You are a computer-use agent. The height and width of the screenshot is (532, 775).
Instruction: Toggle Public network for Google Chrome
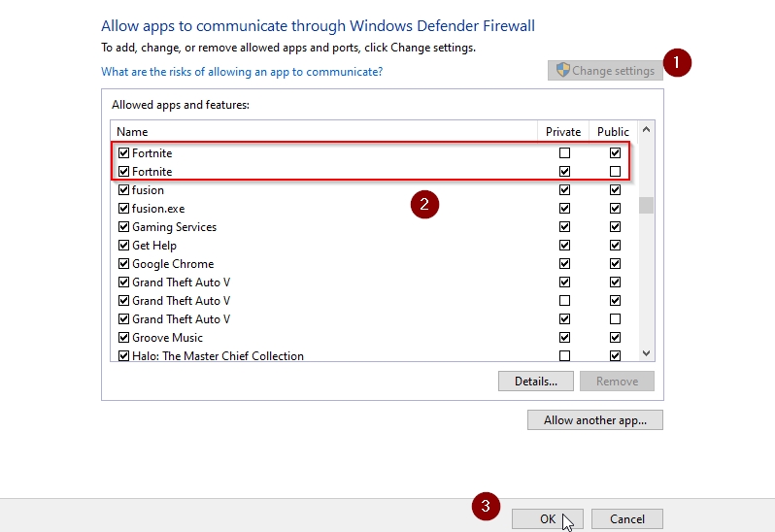point(615,264)
